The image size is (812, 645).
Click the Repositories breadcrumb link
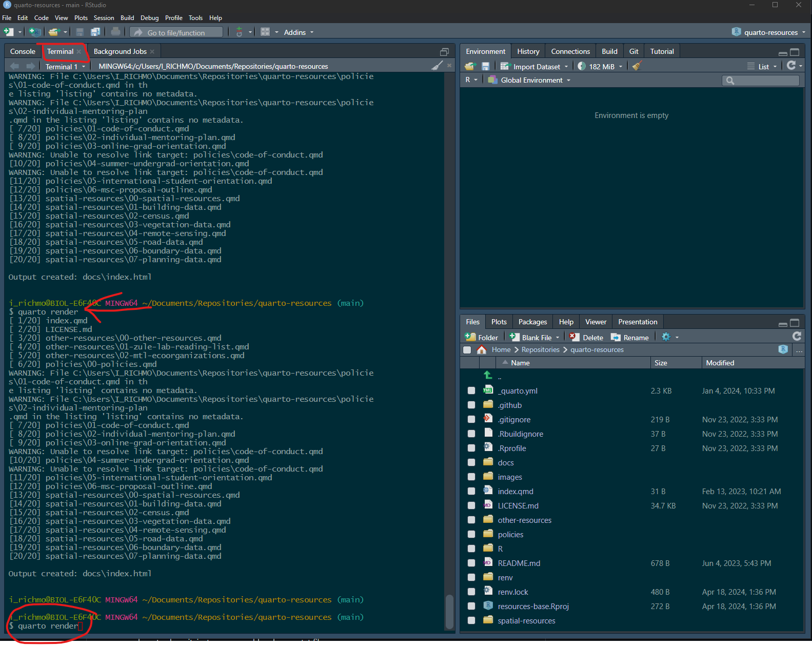pos(540,350)
